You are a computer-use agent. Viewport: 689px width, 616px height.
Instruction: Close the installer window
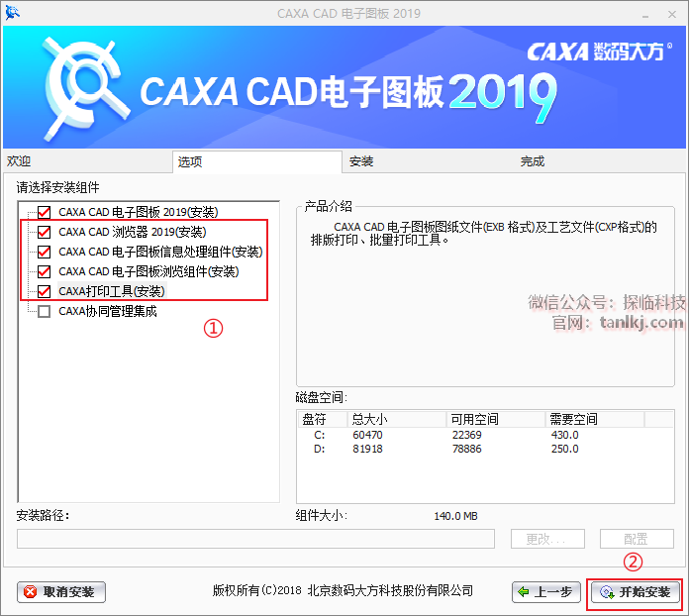click(672, 14)
